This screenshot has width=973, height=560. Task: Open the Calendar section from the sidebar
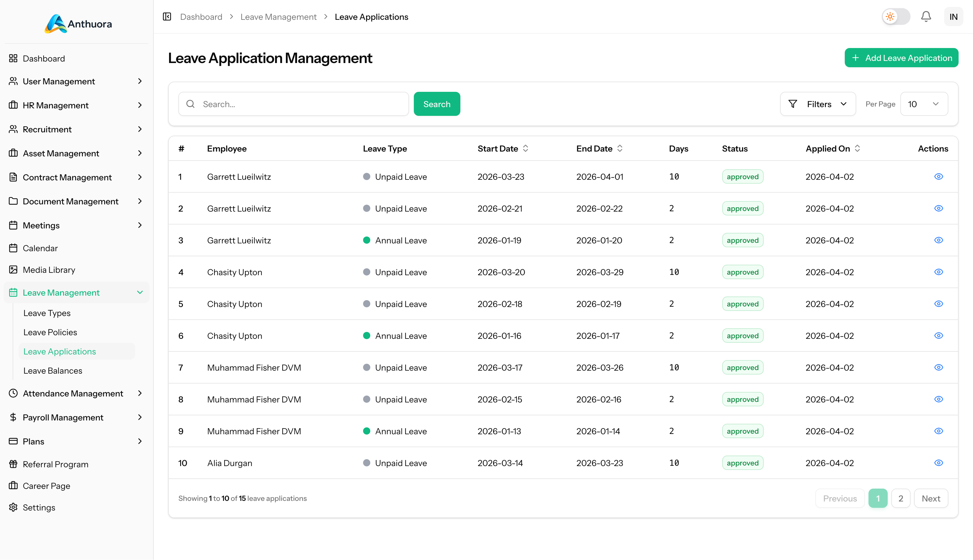40,248
